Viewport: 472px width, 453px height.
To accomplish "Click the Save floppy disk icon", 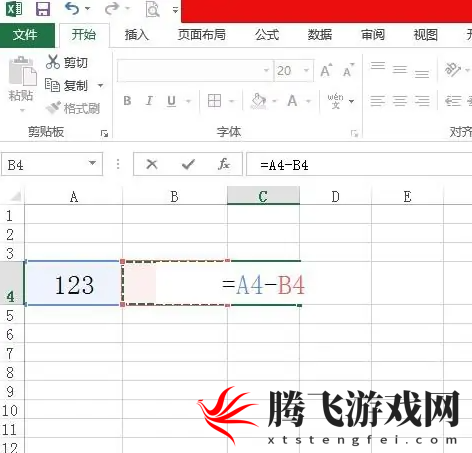I will pos(43,9).
